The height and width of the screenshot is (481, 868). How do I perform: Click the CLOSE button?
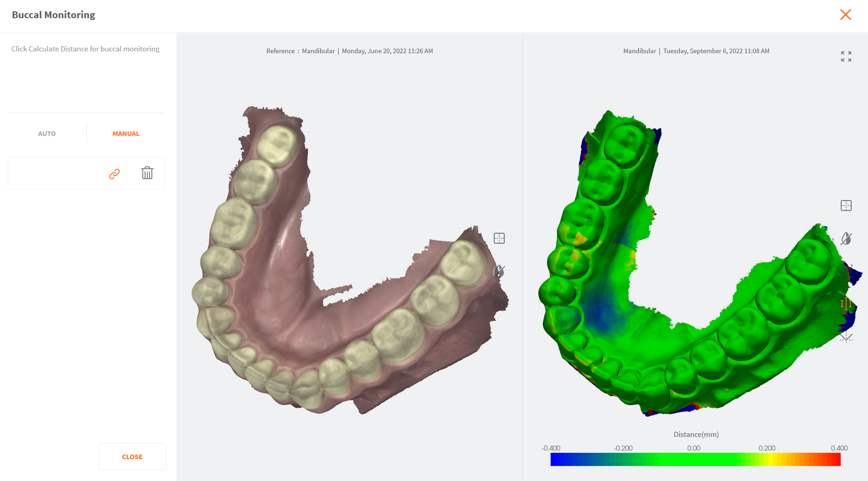(x=132, y=457)
